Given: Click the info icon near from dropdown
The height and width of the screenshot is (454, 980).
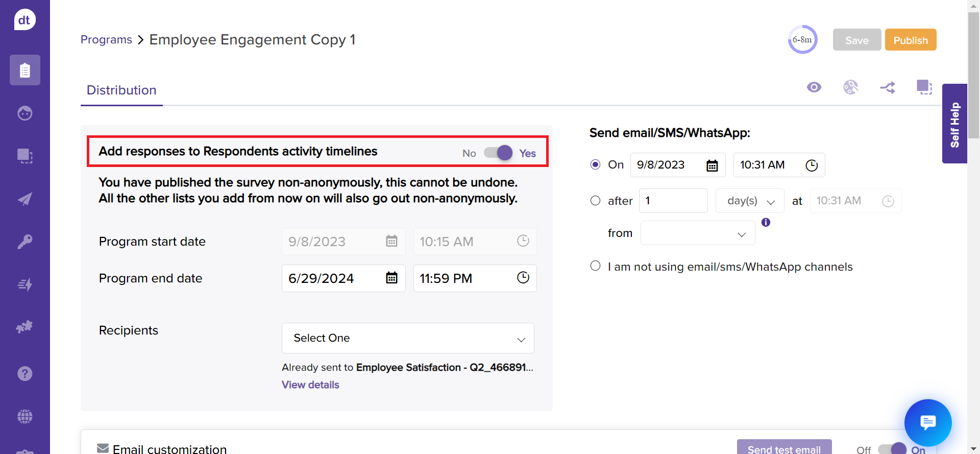Looking at the screenshot, I should point(766,222).
